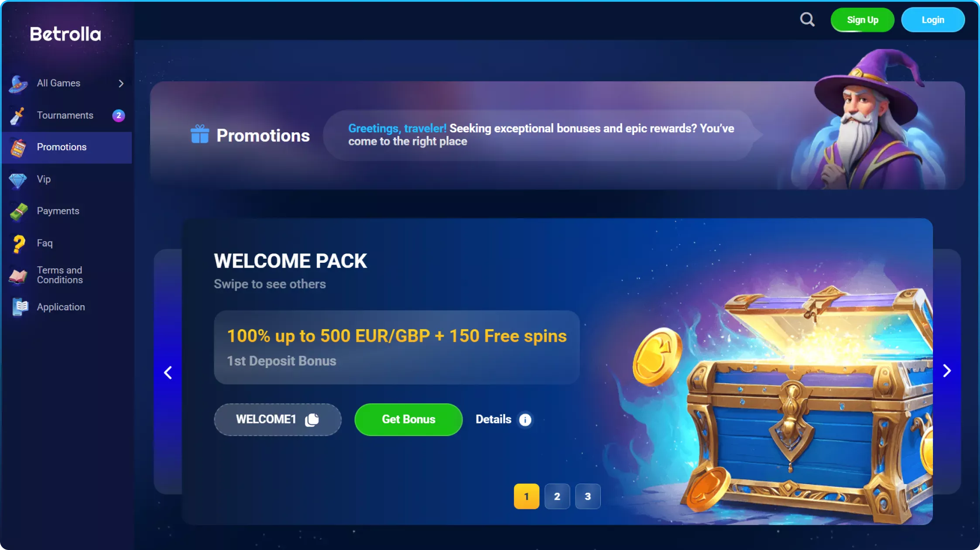
Task: Show the next promotion slide arrow
Action: coord(947,371)
